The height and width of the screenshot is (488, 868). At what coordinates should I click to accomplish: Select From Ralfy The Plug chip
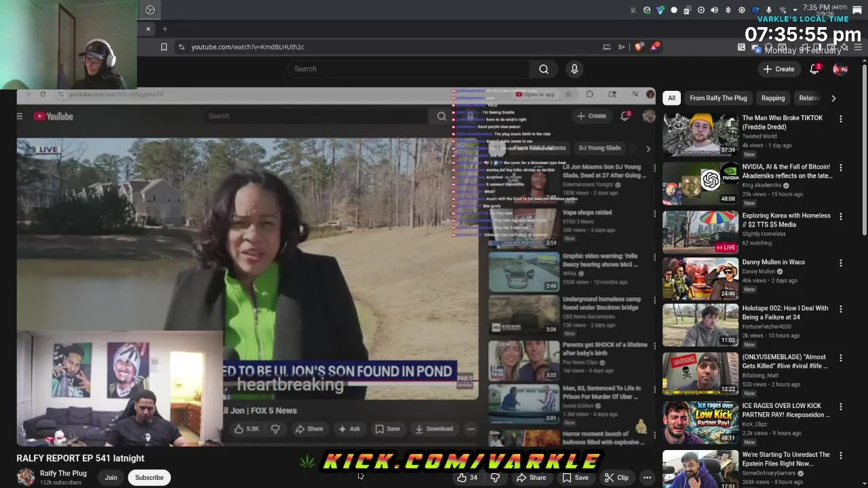718,98
